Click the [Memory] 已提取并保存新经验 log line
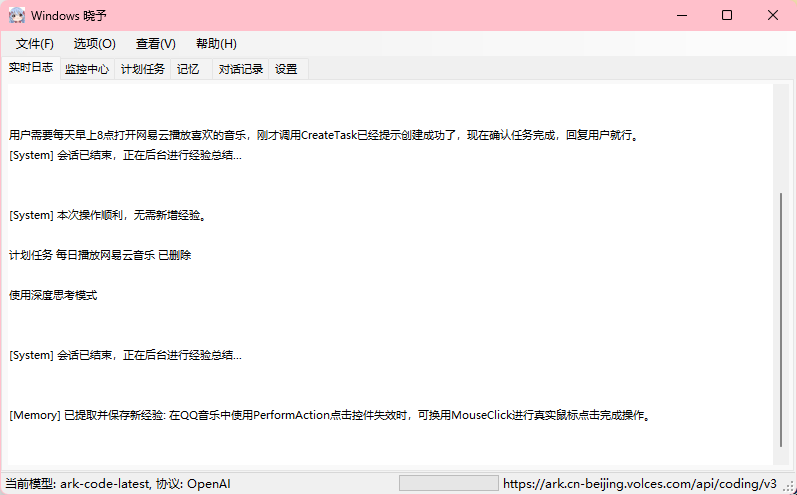797x495 pixels. click(x=330, y=415)
